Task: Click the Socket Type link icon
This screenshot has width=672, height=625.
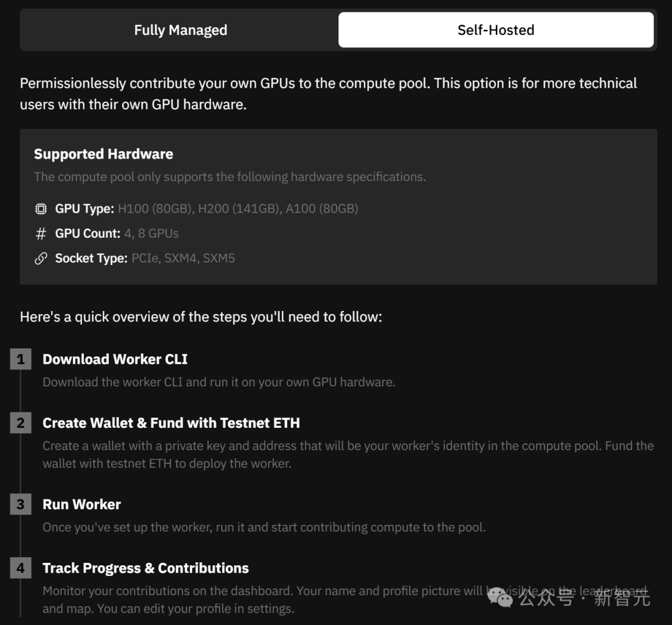Action: 40,258
